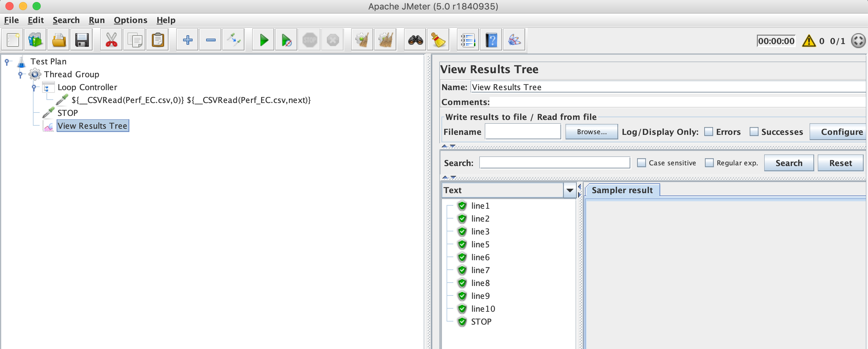Select the line5 result
This screenshot has height=349, width=868.
point(480,245)
